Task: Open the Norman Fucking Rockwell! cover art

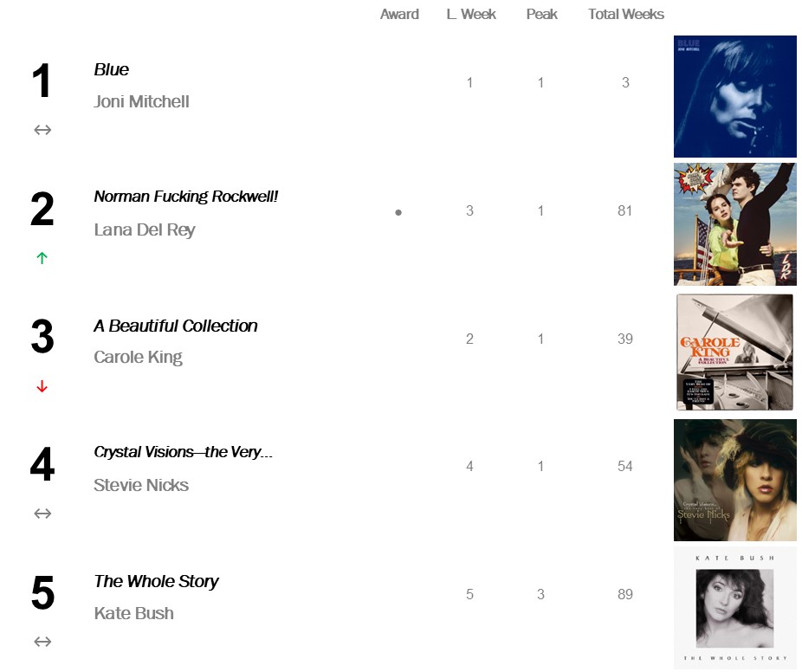Action: (734, 224)
